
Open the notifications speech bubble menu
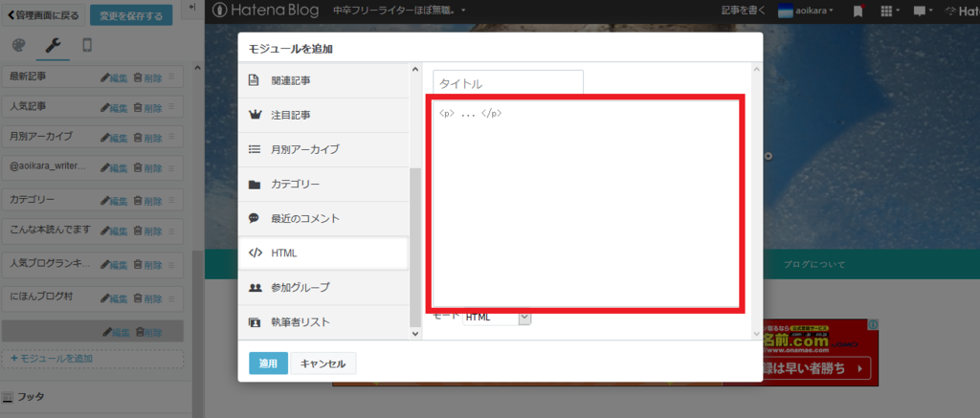click(x=924, y=11)
